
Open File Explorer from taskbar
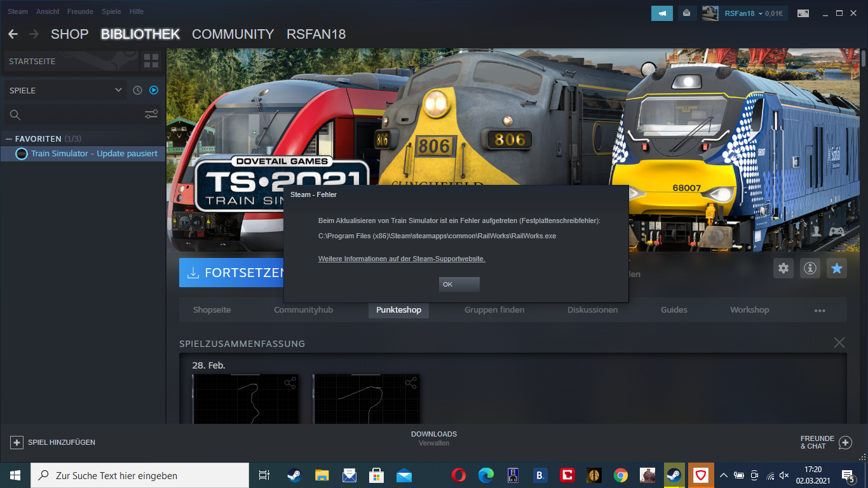(x=322, y=475)
